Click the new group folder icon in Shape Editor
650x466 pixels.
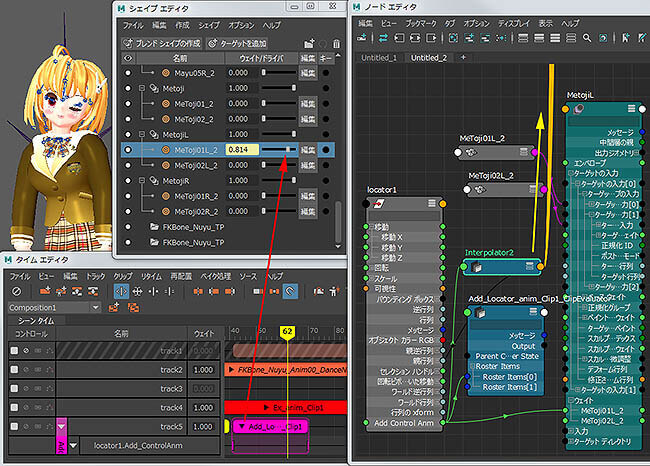click(311, 44)
